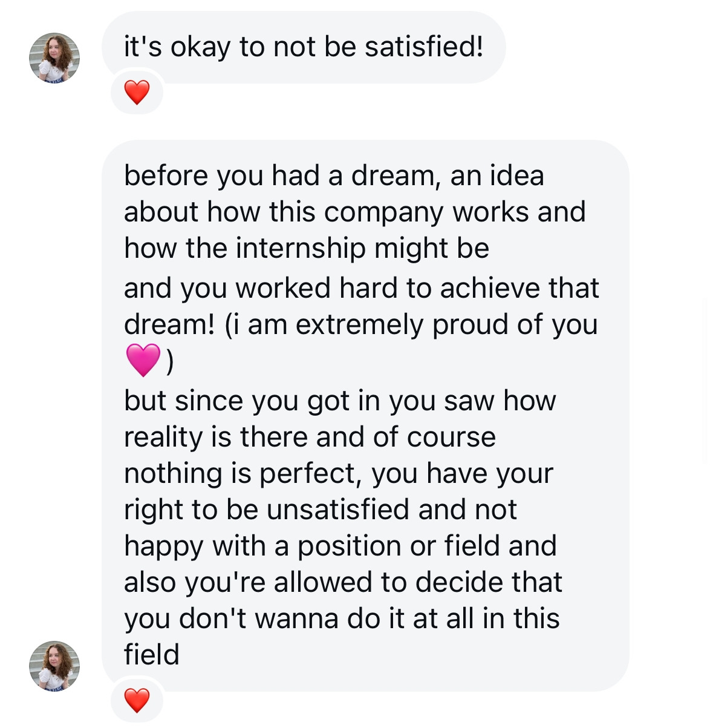Image resolution: width=713 pixels, height=728 pixels.
Task: Tap red heart reaction under the long message
Action: click(137, 701)
